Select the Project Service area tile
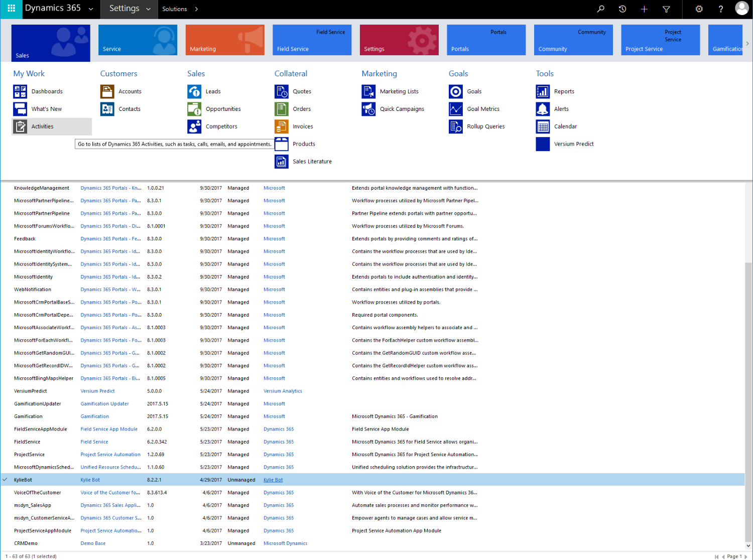 click(x=660, y=40)
